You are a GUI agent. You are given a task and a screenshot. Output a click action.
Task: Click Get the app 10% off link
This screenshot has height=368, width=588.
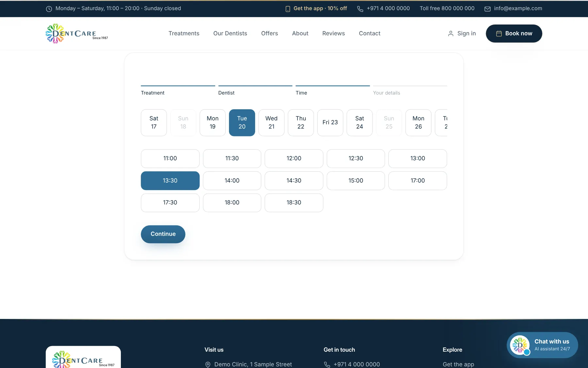(316, 9)
